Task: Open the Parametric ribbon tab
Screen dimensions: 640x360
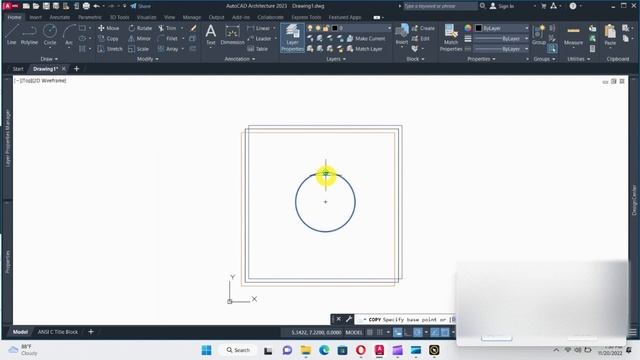Action: pyautogui.click(x=90, y=18)
